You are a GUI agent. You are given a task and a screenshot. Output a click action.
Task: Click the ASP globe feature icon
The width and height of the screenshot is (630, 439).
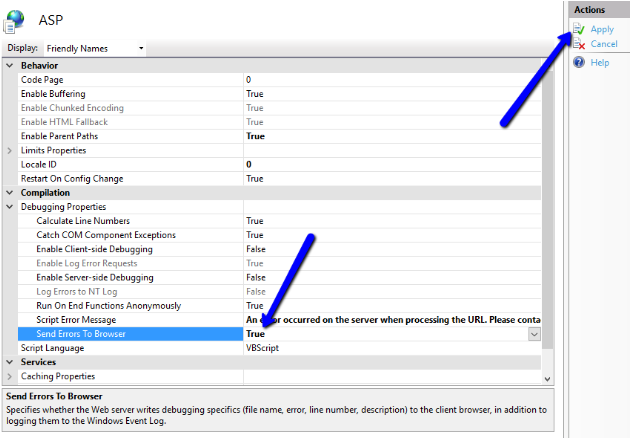point(14,21)
